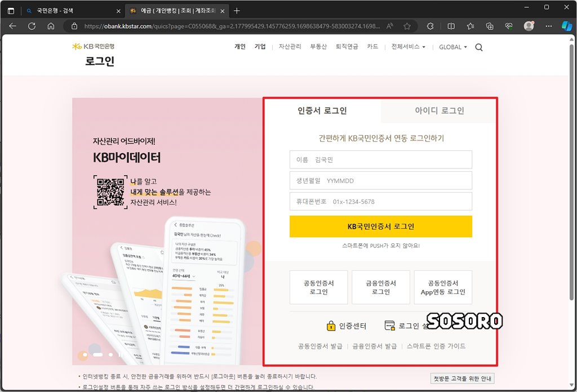The height and width of the screenshot is (392, 577).
Task: Click 금융인증서 로그인 button
Action: (x=380, y=287)
